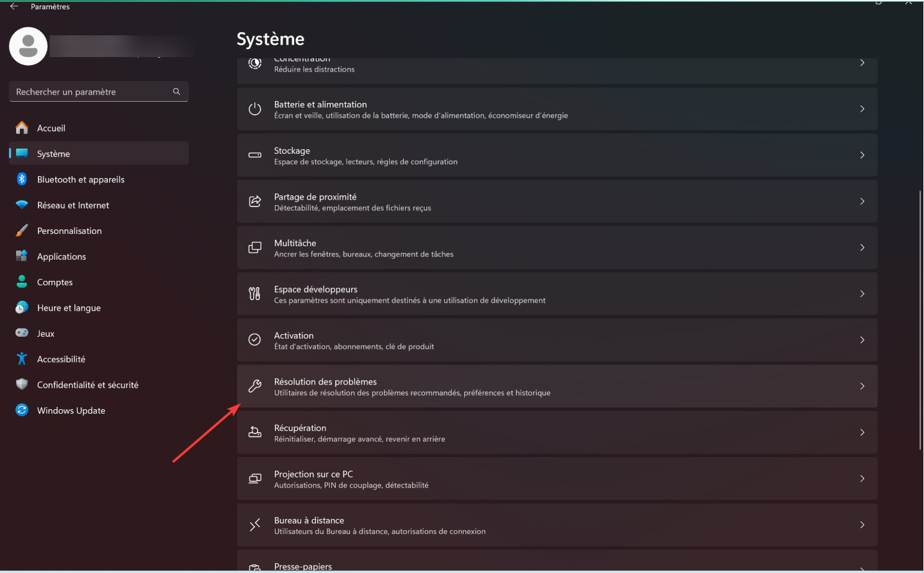Click 'Réduire les distractions' text
This screenshot has height=573, width=924.
tap(315, 69)
